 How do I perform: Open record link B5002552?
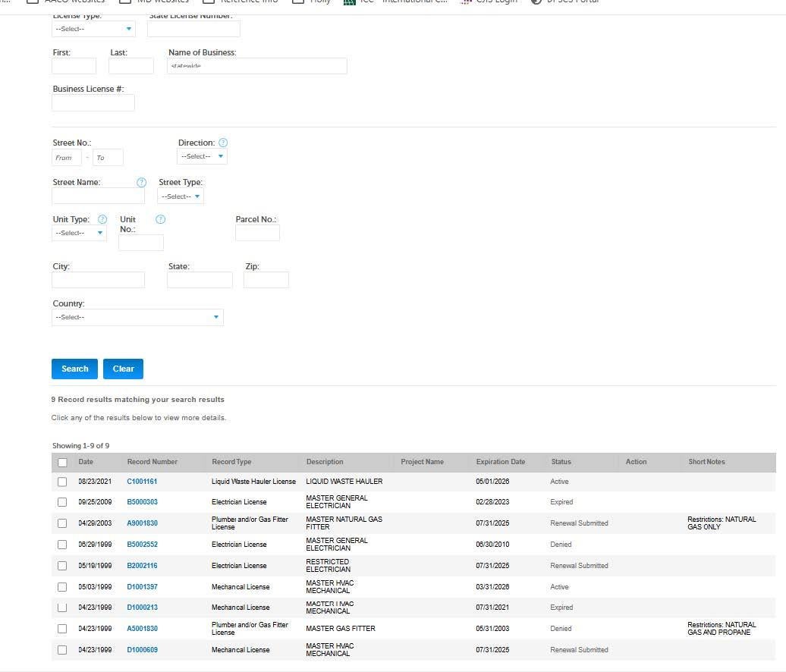pos(143,545)
